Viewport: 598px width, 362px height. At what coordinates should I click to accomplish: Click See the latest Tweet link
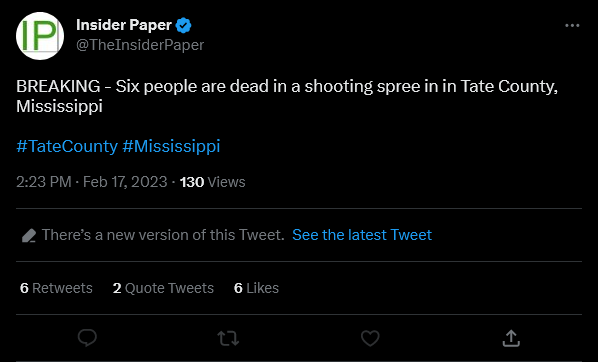[x=362, y=235]
